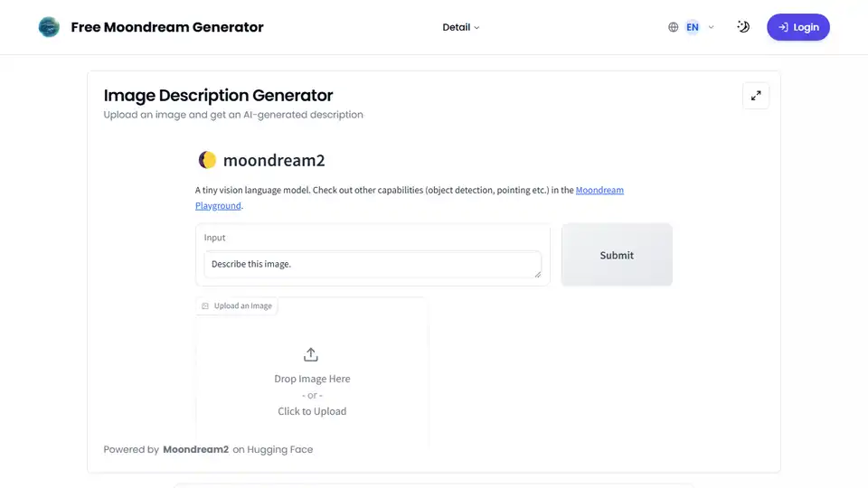
Task: Click the upload arrow icon
Action: [x=312, y=354]
